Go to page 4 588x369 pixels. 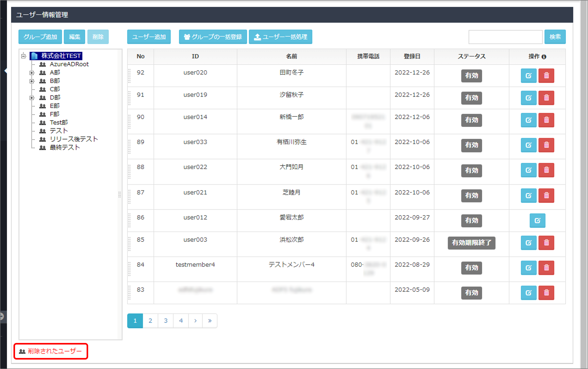(181, 321)
